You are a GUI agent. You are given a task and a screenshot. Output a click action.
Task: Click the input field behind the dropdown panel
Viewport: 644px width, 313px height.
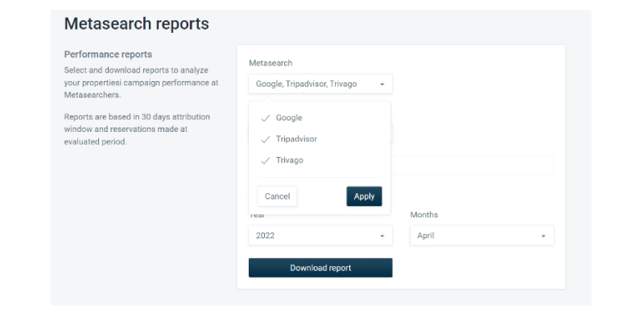[x=472, y=165]
